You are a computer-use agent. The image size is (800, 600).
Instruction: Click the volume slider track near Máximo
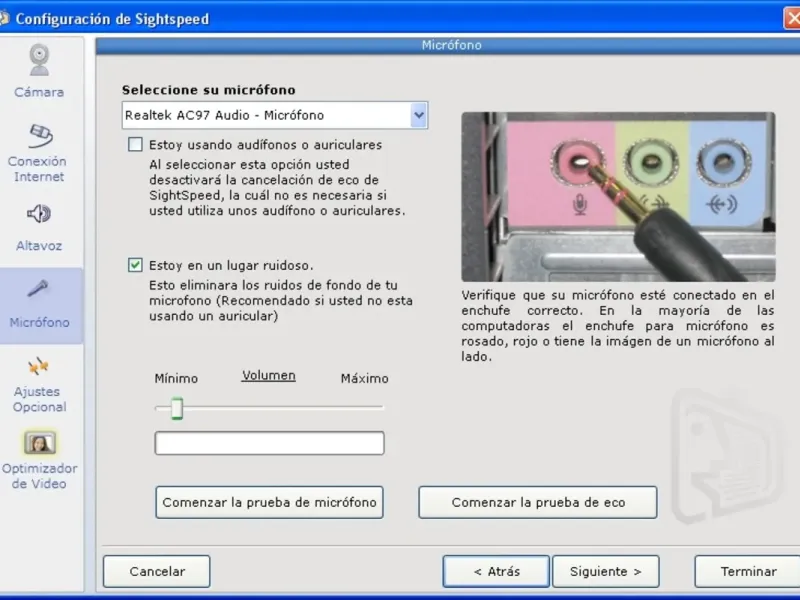(x=367, y=408)
